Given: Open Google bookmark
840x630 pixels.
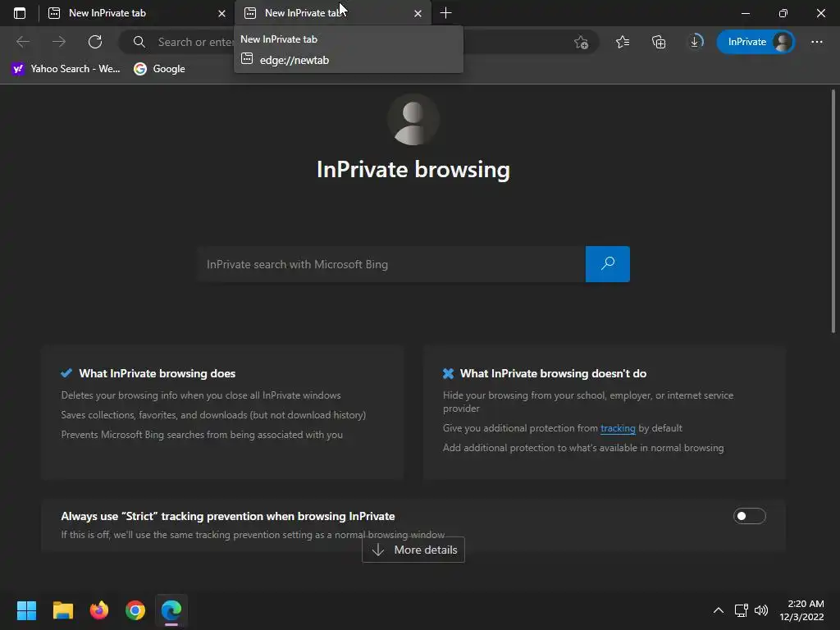Looking at the screenshot, I should click(x=160, y=69).
